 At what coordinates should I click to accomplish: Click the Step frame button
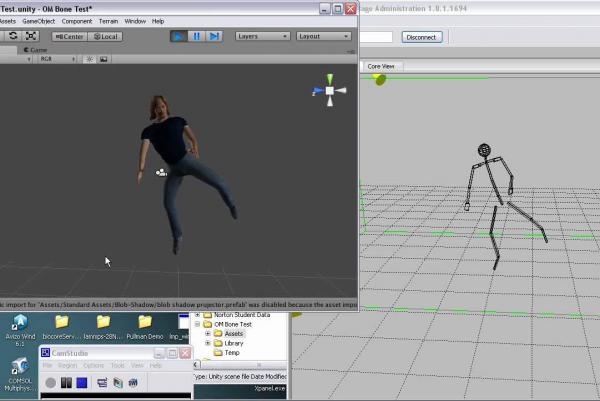[x=214, y=36]
